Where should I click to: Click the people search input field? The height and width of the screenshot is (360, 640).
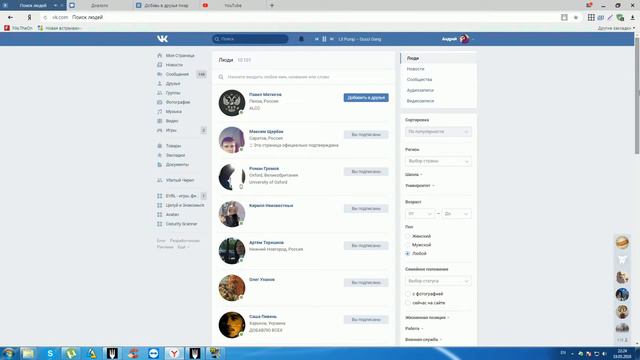coord(304,77)
